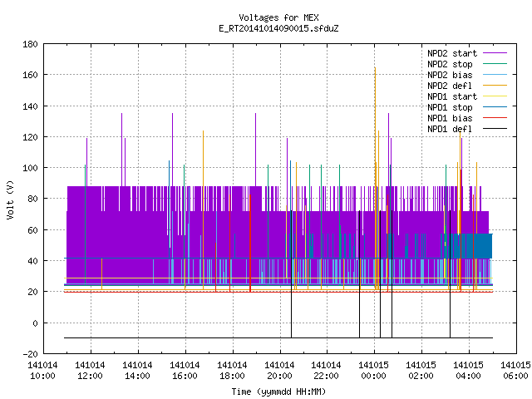Click the 180 volt y-axis tick label
The height and width of the screenshot is (399, 532).
(x=30, y=44)
